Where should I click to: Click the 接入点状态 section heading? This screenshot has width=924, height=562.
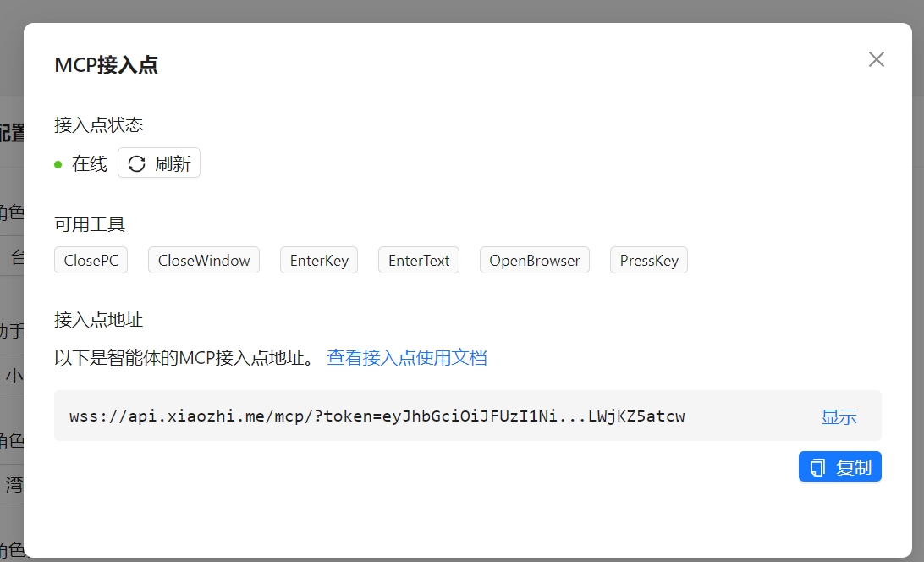(x=98, y=125)
